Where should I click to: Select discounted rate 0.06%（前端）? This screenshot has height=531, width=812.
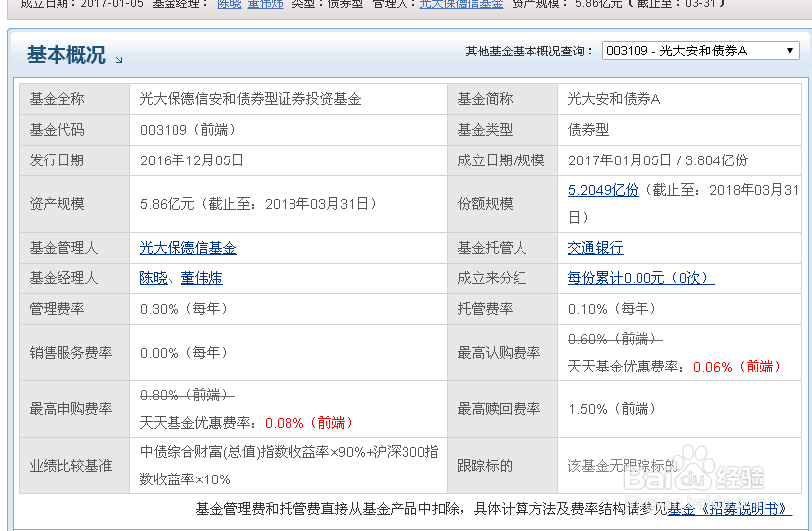(x=739, y=367)
